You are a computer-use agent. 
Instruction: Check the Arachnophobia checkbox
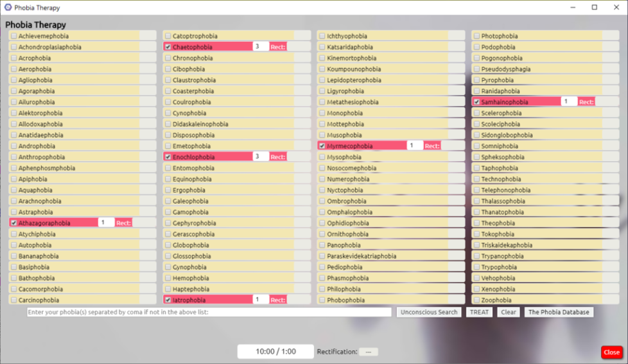[x=14, y=201]
